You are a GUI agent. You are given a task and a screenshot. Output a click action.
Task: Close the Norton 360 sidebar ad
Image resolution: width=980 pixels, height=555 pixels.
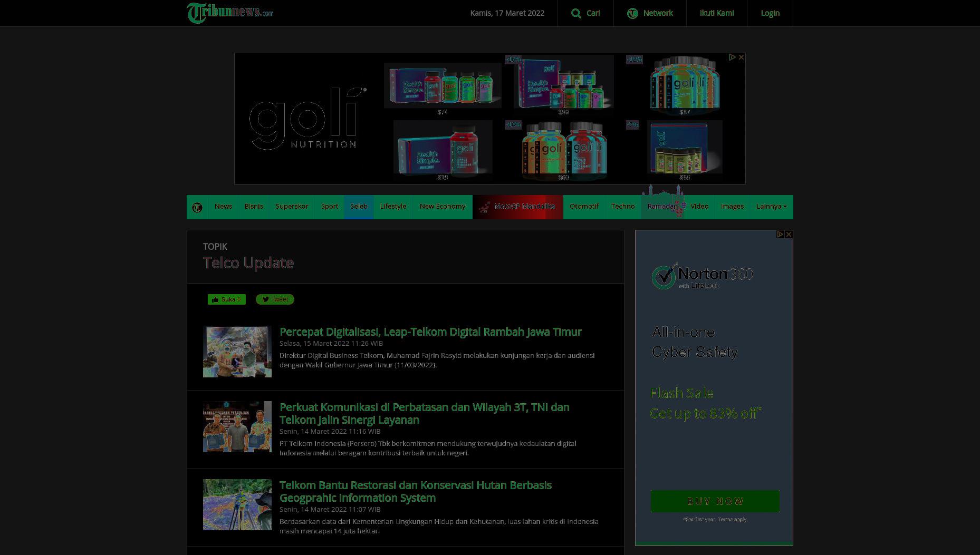[789, 234]
